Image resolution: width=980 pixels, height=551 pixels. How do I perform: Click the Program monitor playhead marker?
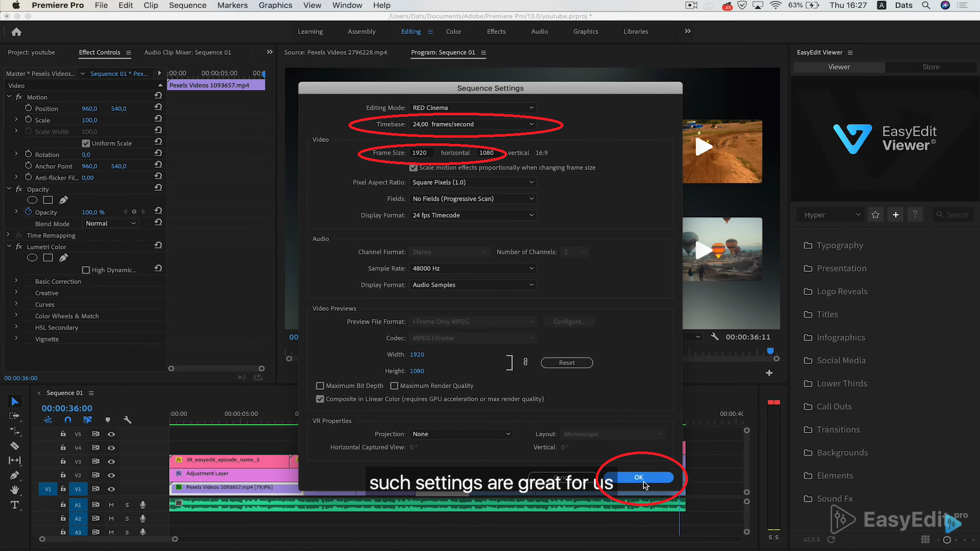point(770,351)
